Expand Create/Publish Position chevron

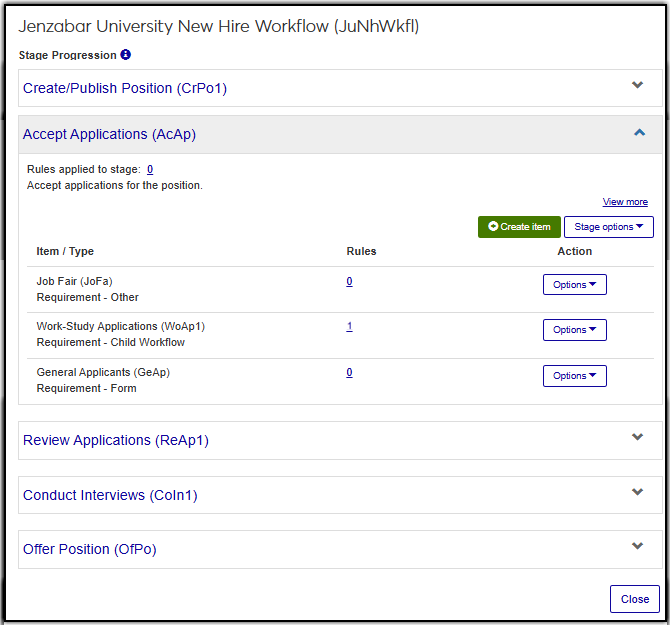[637, 85]
